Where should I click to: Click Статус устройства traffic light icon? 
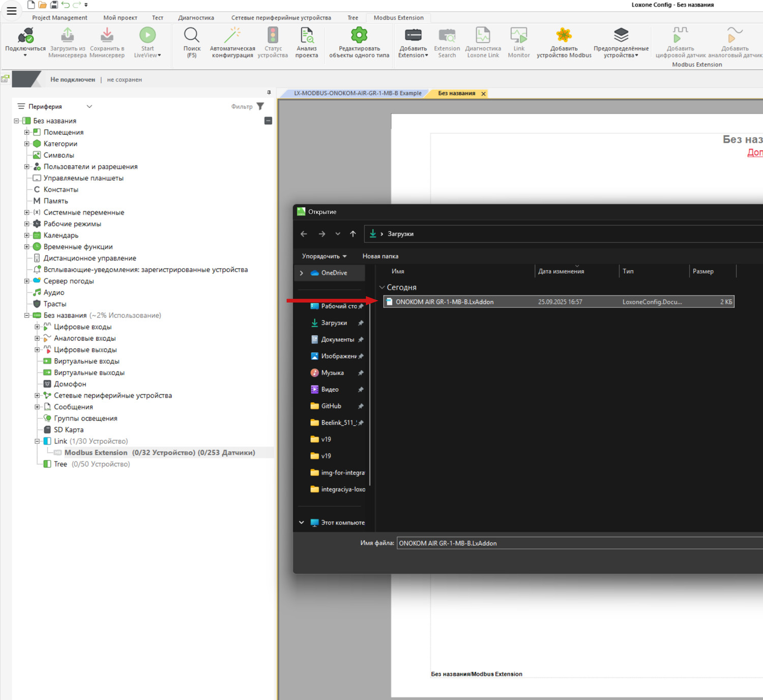pos(273,36)
